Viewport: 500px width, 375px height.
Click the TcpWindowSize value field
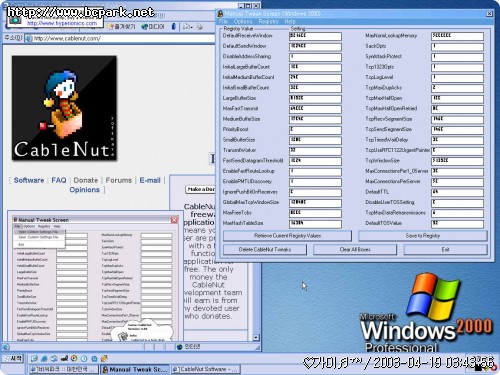coord(457,161)
